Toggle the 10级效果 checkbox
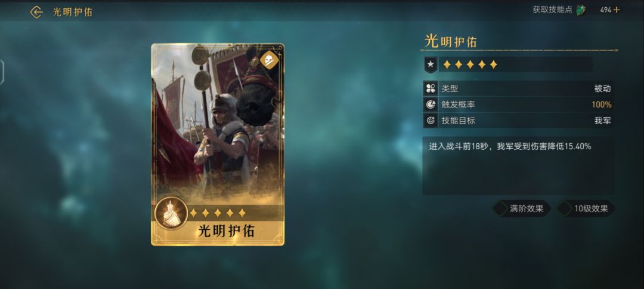The image size is (644, 289). pos(564,208)
